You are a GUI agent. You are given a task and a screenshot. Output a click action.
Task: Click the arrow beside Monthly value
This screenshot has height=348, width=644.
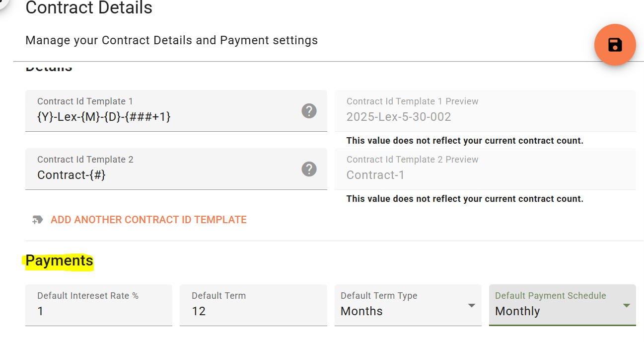(x=626, y=306)
